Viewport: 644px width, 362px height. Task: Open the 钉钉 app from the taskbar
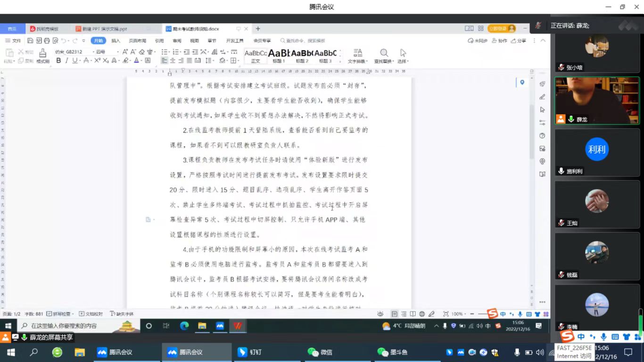pyautogui.click(x=250, y=352)
